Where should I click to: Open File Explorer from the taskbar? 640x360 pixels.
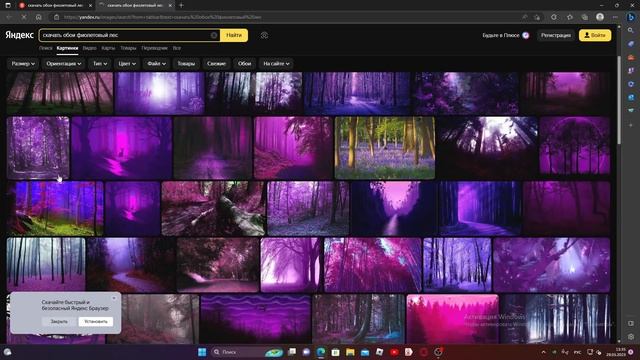[x=350, y=352]
